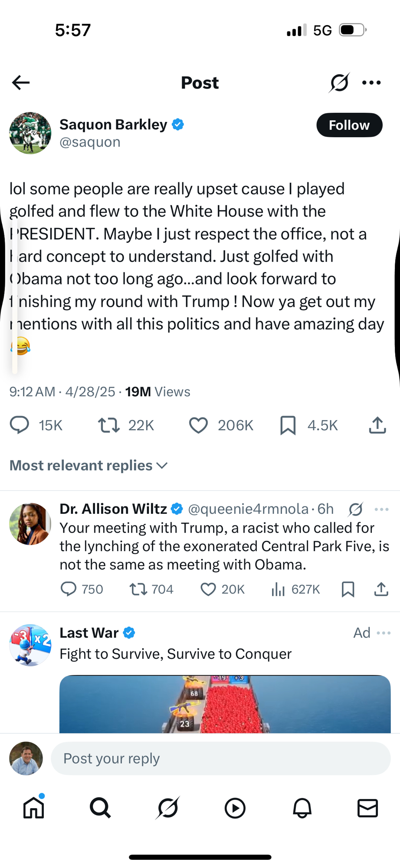Expand Most relevant replies sort menu
Screen dimensions: 400x868
[x=89, y=465]
